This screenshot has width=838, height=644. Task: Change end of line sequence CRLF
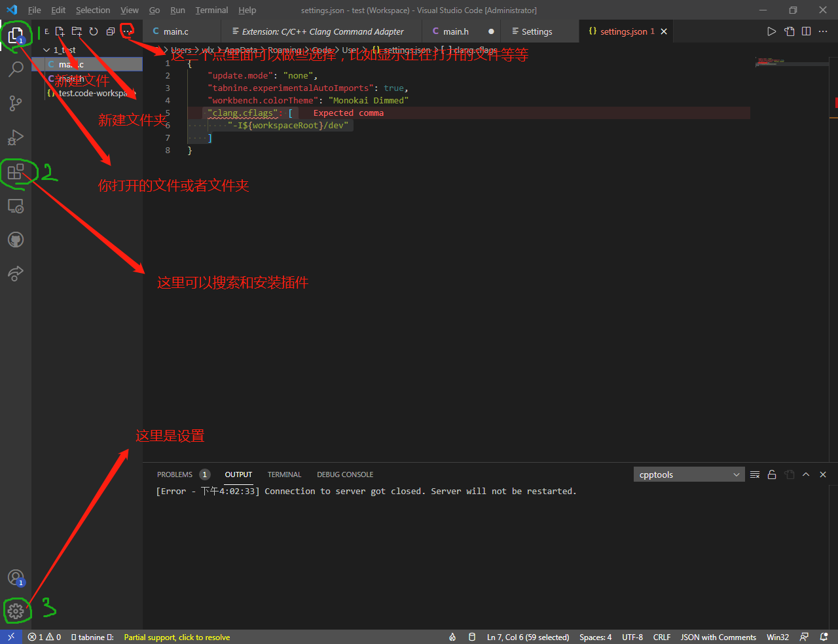tap(662, 637)
